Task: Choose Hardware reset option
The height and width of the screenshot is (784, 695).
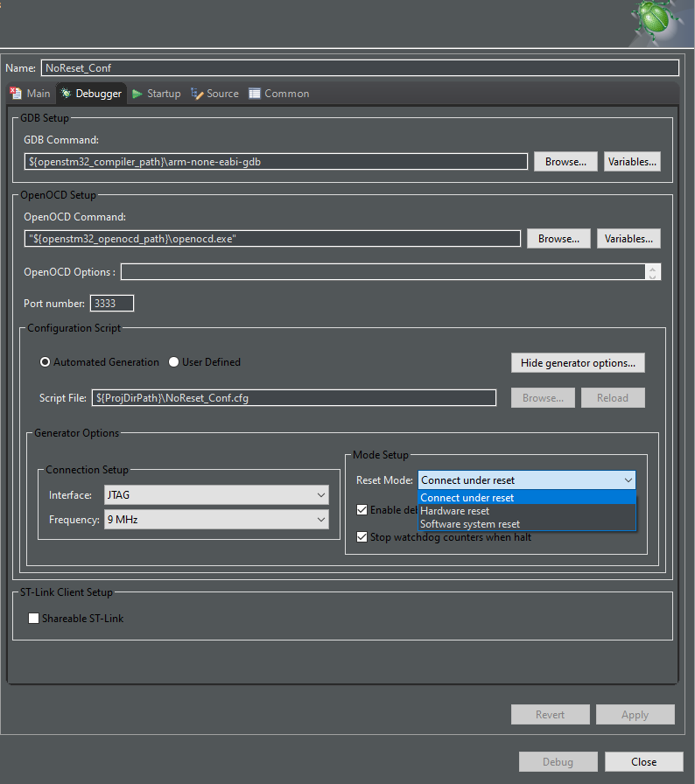Action: coord(526,511)
